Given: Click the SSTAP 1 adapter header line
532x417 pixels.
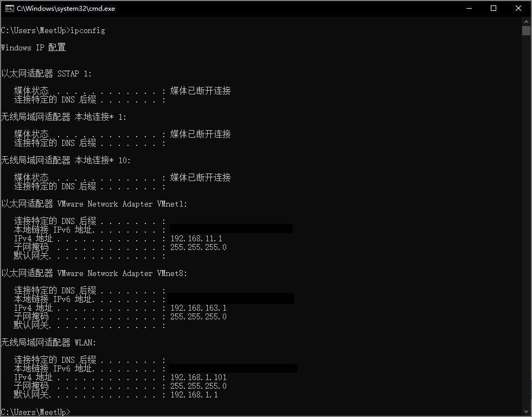Looking at the screenshot, I should (47, 74).
